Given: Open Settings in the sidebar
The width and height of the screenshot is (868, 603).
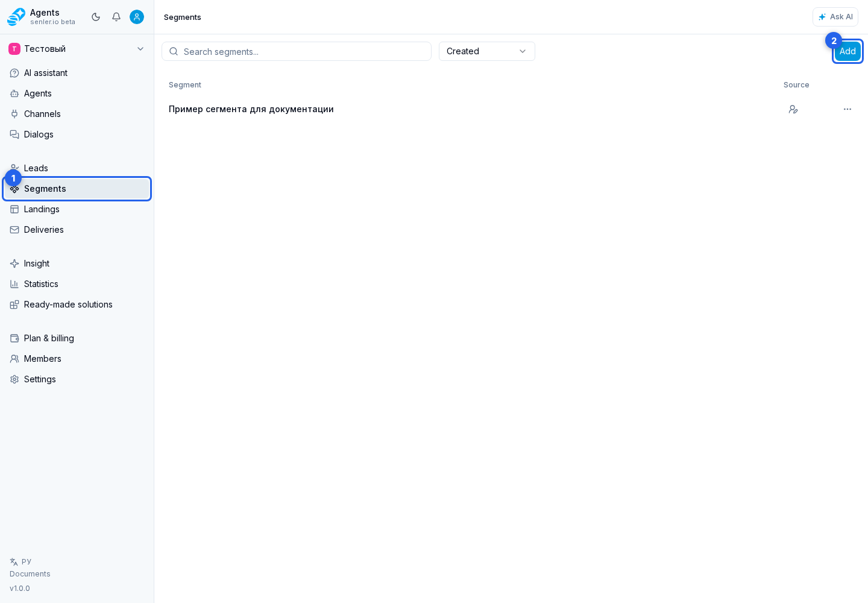Looking at the screenshot, I should click(77, 379).
